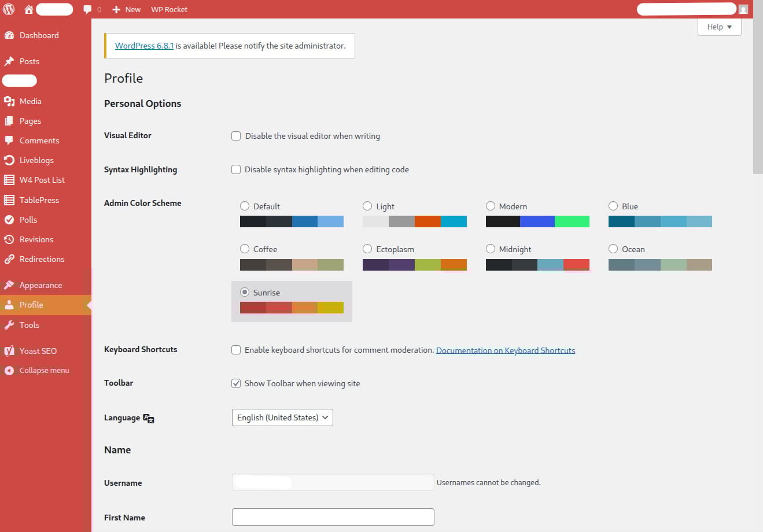Screen dimensions: 763x532
Task: Click the Media icon in the sidebar
Action: click(9, 101)
